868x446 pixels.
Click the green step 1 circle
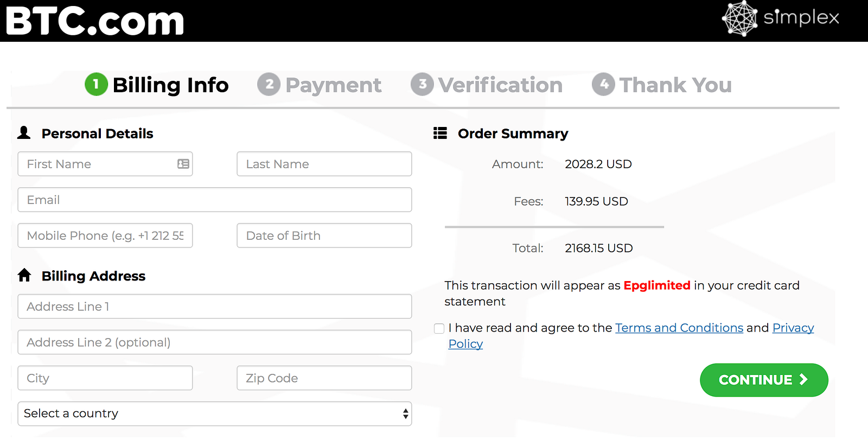(96, 85)
